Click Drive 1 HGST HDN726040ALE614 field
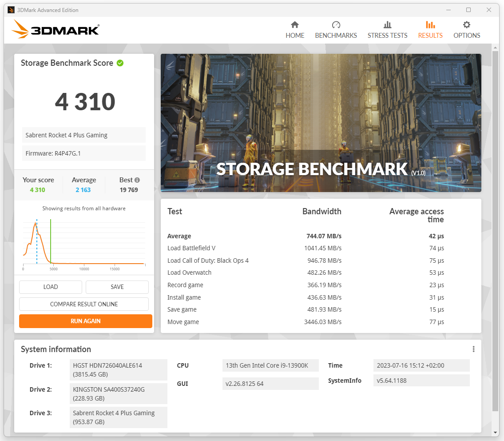The width and height of the screenshot is (504, 441). pyautogui.click(x=118, y=370)
